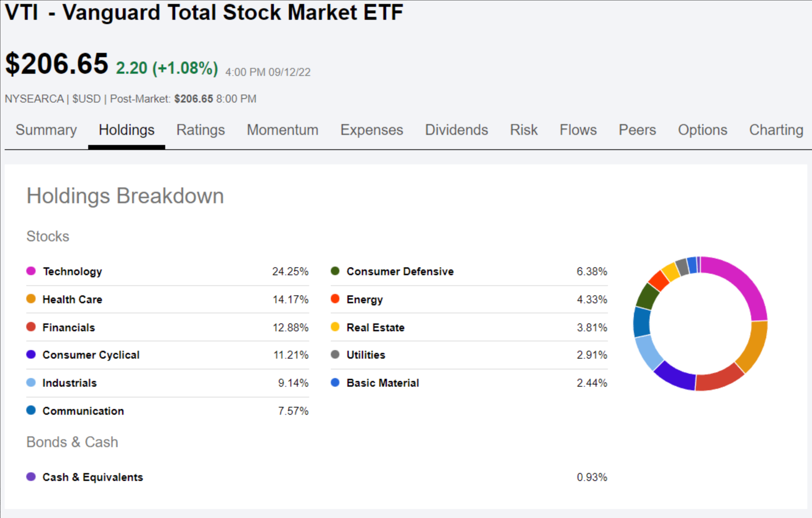Click the Utilities sector color dot
Screen dimensions: 812x518
tap(335, 354)
